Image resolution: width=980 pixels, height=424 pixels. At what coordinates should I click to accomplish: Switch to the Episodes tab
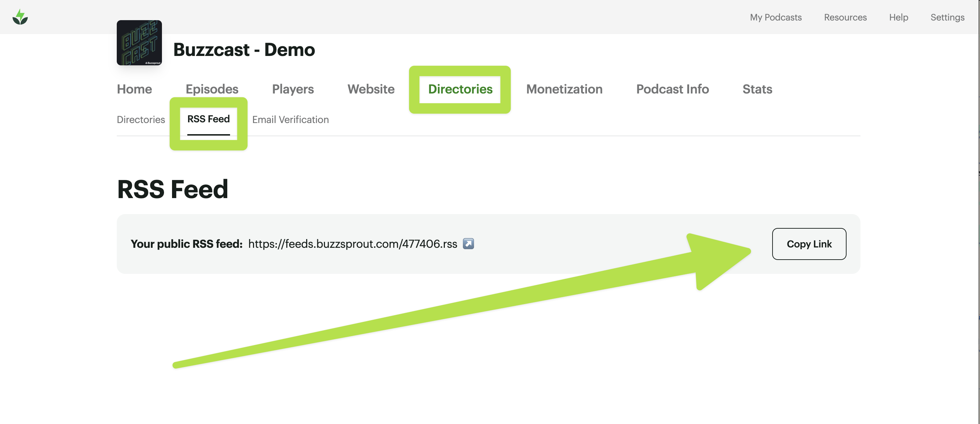point(212,89)
